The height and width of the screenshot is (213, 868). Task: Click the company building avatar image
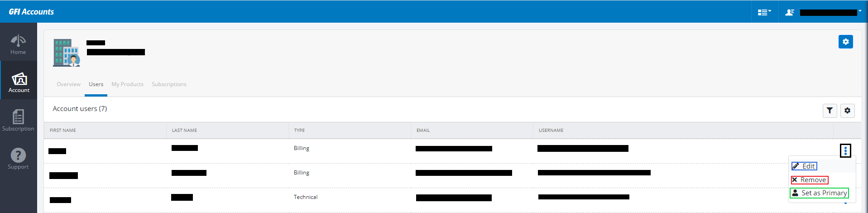pos(67,53)
